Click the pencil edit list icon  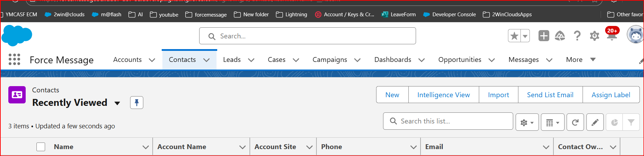click(x=595, y=122)
